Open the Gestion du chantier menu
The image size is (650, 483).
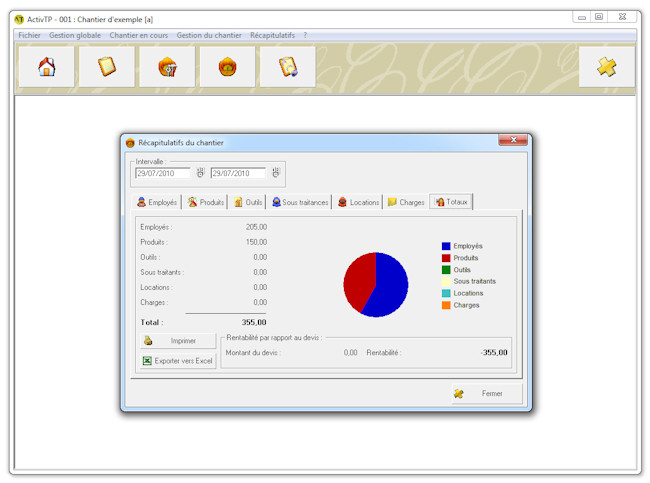point(209,35)
